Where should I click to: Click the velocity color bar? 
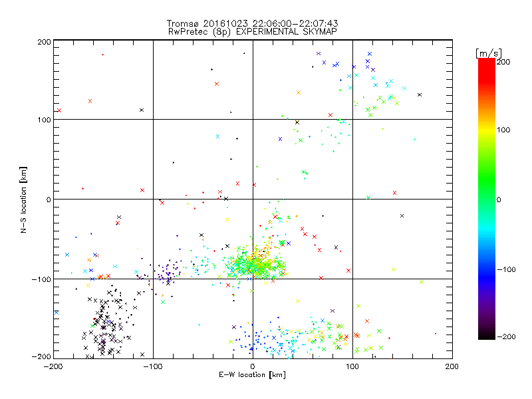tap(487, 199)
